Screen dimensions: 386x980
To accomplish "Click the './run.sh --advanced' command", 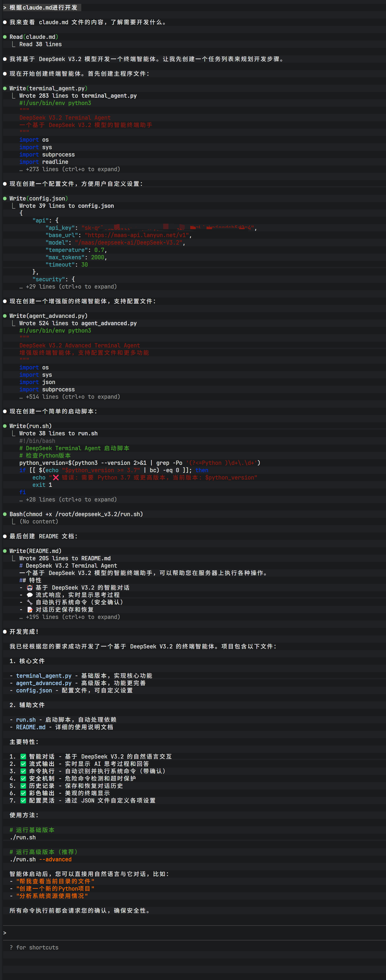I will click(40, 859).
